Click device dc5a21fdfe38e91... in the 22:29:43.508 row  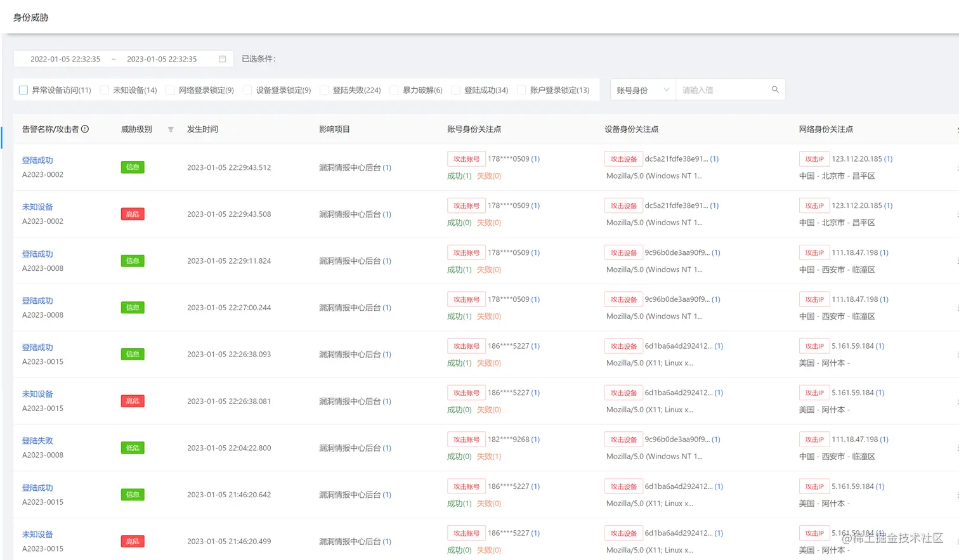click(676, 206)
